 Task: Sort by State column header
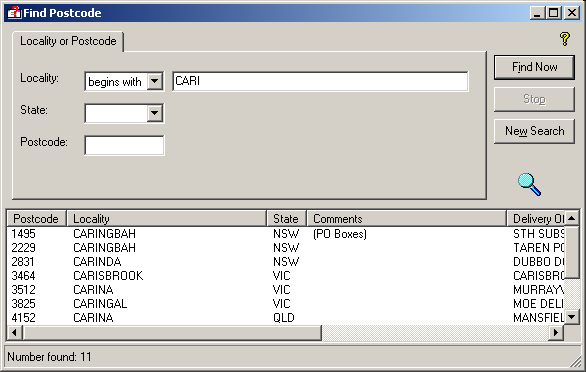[x=287, y=219]
